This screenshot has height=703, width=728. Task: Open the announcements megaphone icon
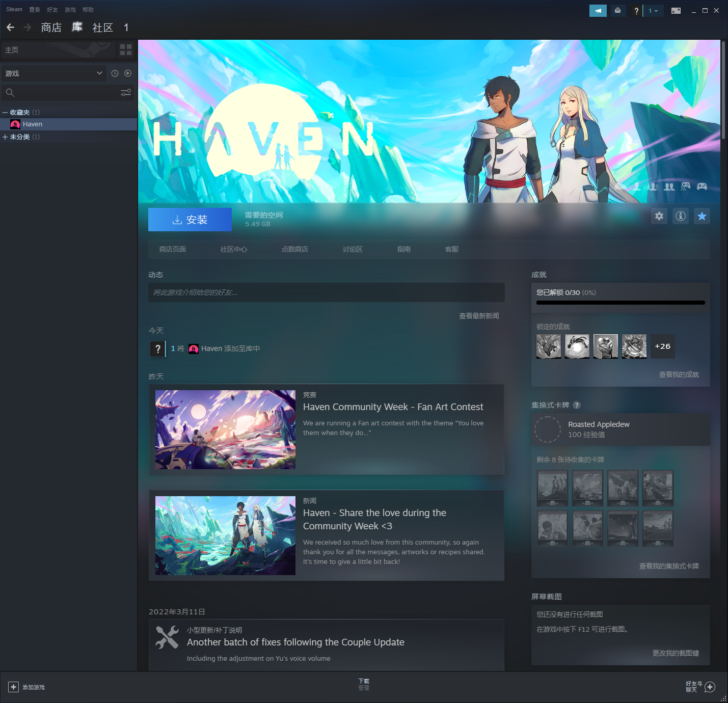click(x=598, y=11)
